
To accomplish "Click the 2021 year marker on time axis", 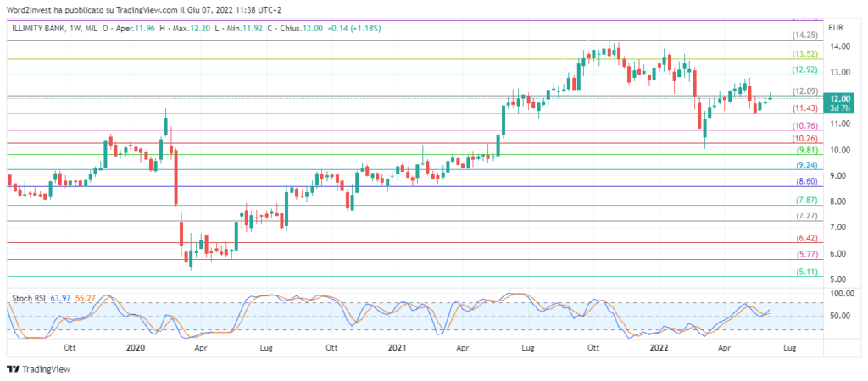I will [x=398, y=347].
